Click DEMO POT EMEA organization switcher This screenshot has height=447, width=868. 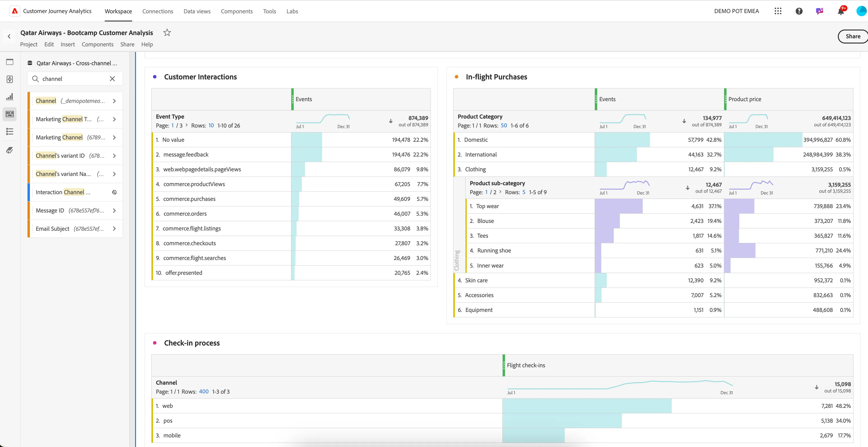[736, 11]
